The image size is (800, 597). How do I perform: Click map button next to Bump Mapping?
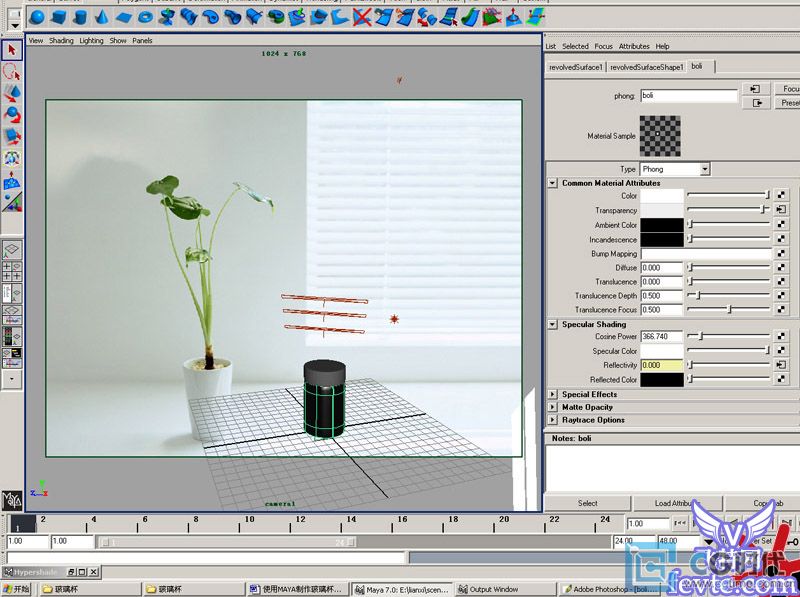(x=781, y=254)
